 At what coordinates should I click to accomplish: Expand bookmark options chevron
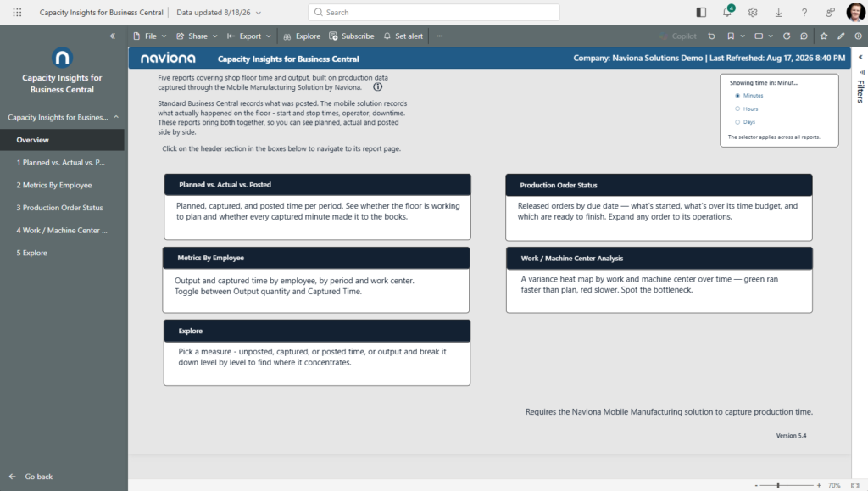point(743,36)
